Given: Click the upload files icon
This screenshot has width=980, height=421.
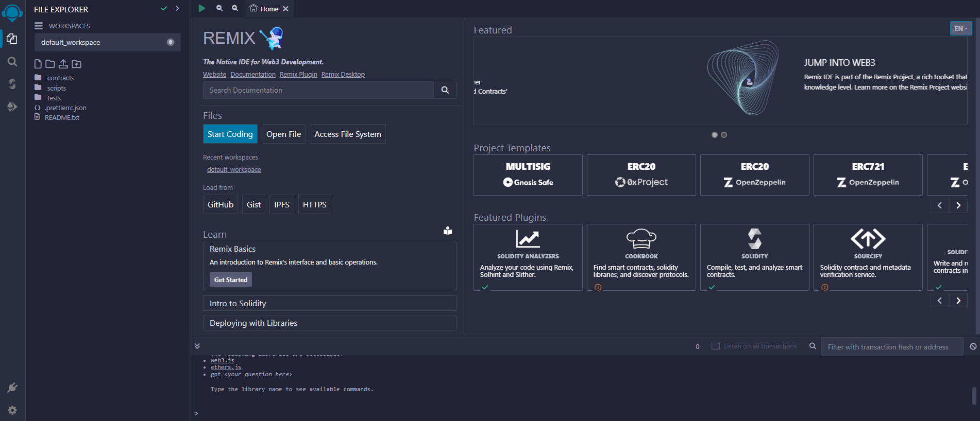Looking at the screenshot, I should pos(63,64).
